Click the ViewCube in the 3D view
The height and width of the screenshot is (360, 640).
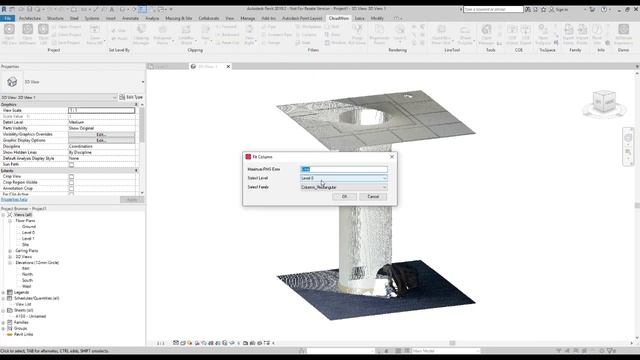pos(604,102)
